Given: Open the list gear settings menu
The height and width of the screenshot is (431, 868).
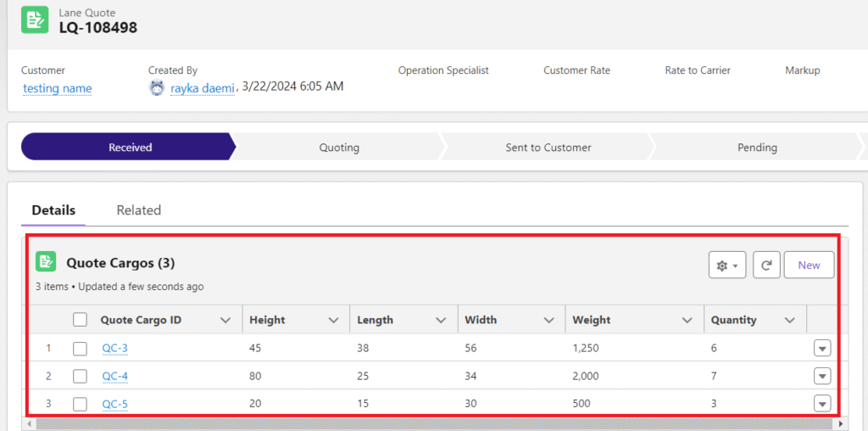Looking at the screenshot, I should pos(726,266).
